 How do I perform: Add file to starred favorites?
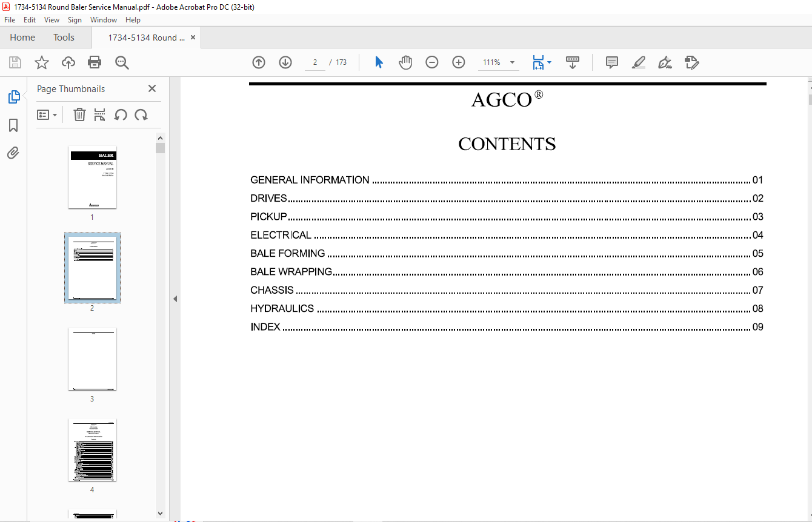click(x=41, y=62)
